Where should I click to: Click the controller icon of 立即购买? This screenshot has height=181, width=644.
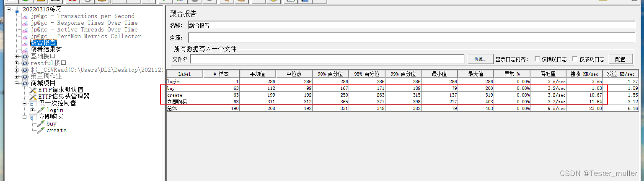pyautogui.click(x=33, y=117)
